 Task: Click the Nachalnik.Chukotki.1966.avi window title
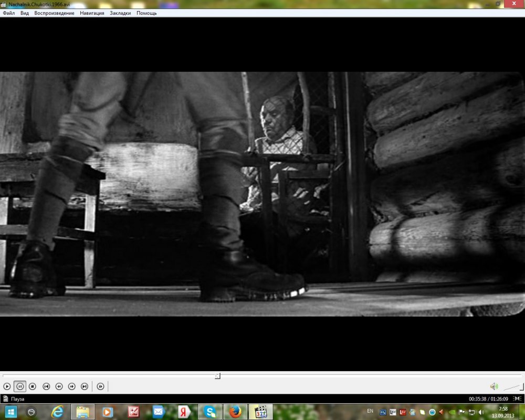pyautogui.click(x=39, y=4)
